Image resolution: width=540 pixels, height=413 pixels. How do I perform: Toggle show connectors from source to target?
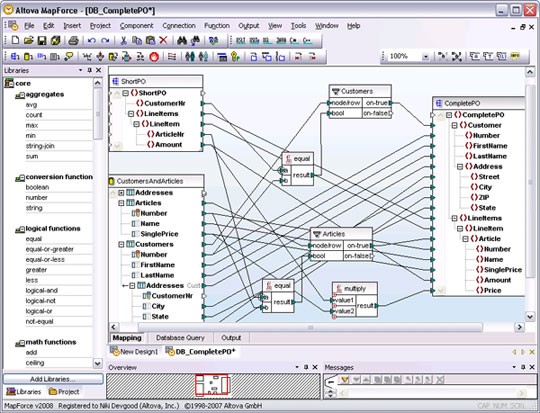(456, 56)
